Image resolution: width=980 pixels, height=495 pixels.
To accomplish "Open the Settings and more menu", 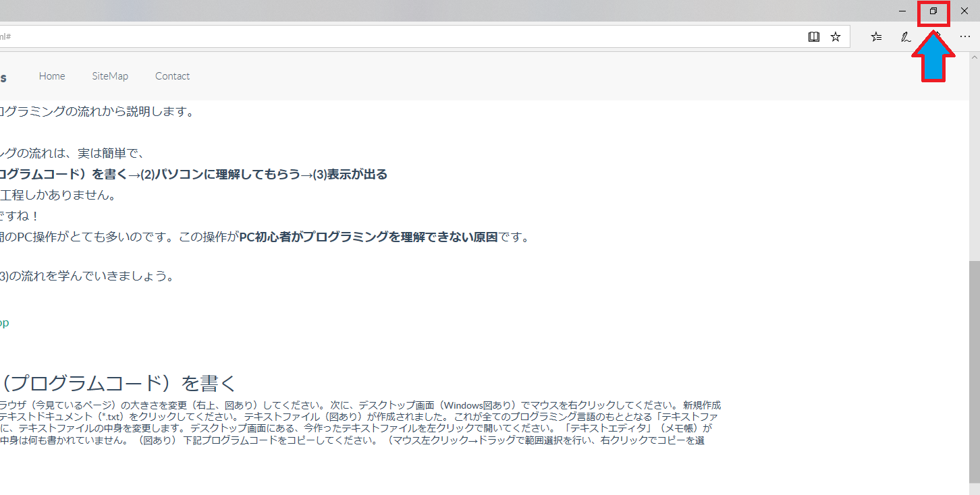I will [x=964, y=37].
